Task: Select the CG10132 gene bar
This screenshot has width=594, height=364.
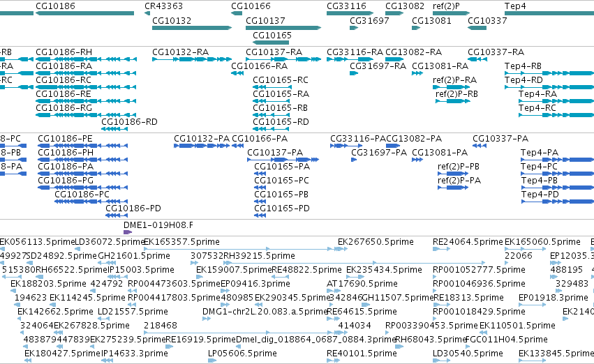Action: (192, 28)
